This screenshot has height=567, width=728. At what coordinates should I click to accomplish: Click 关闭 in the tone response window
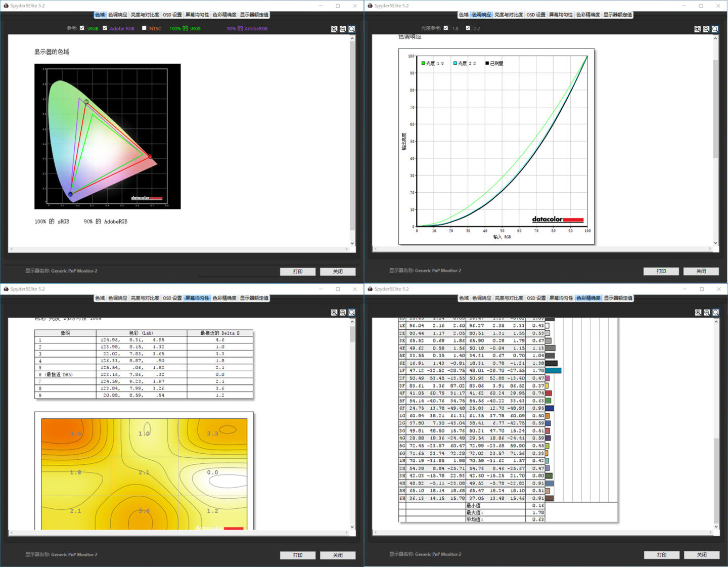click(x=701, y=271)
